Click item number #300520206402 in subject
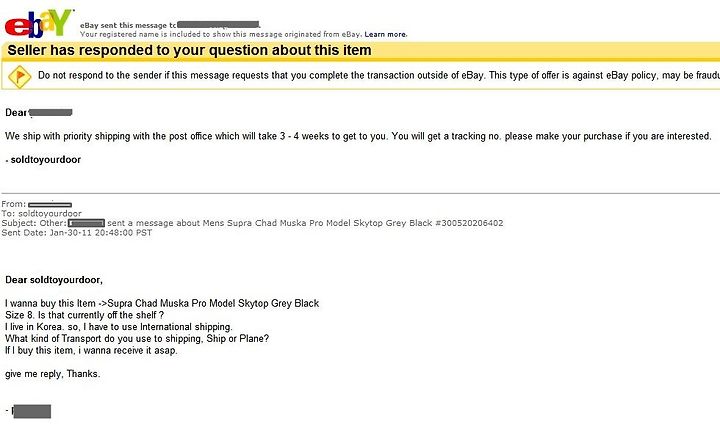The image size is (720, 424). 469,223
